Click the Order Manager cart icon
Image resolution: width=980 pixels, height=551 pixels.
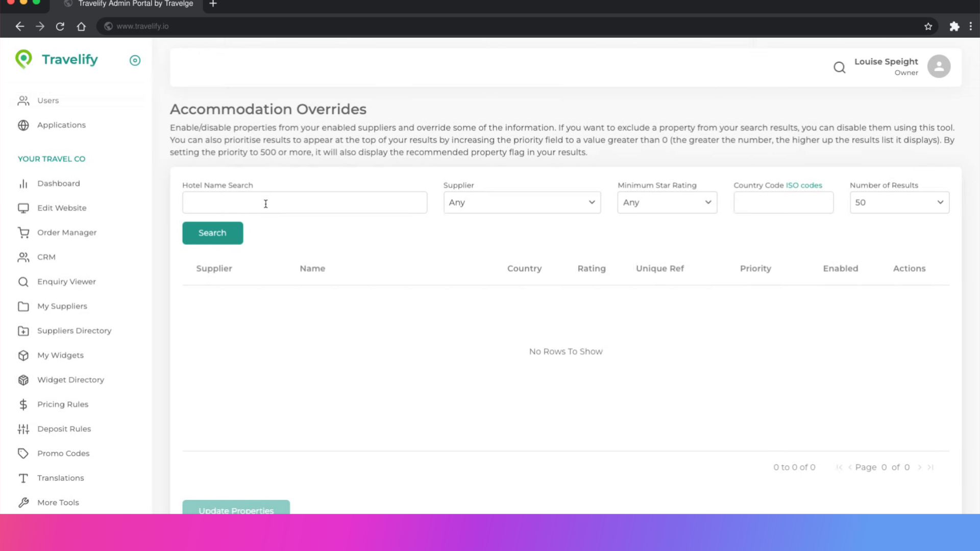(23, 233)
